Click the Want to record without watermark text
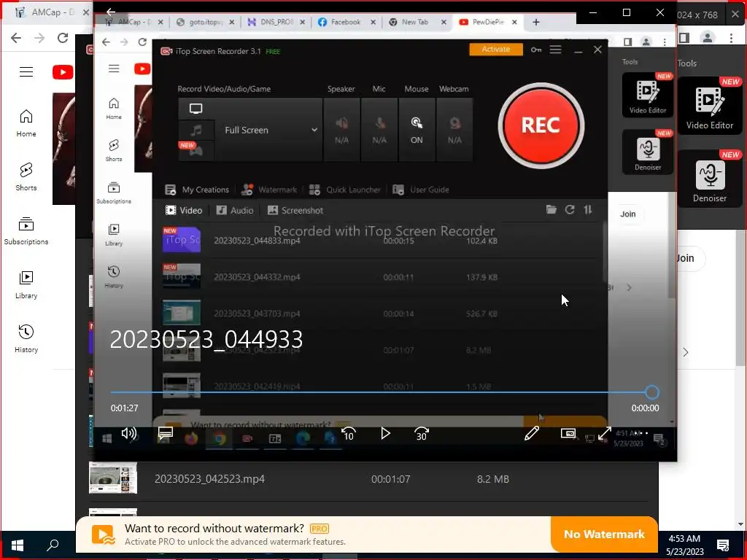The height and width of the screenshot is (560, 747). click(x=214, y=528)
